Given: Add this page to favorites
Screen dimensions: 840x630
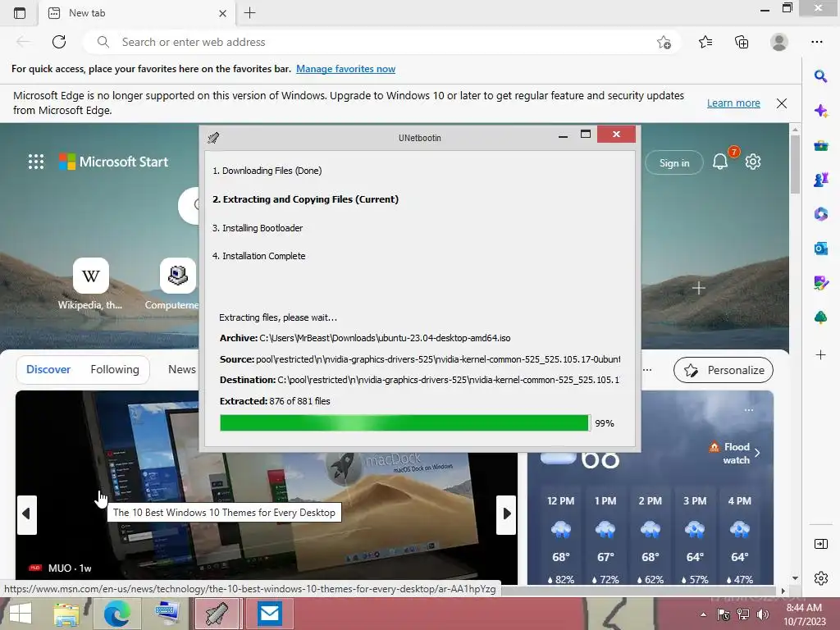Looking at the screenshot, I should click(x=664, y=43).
